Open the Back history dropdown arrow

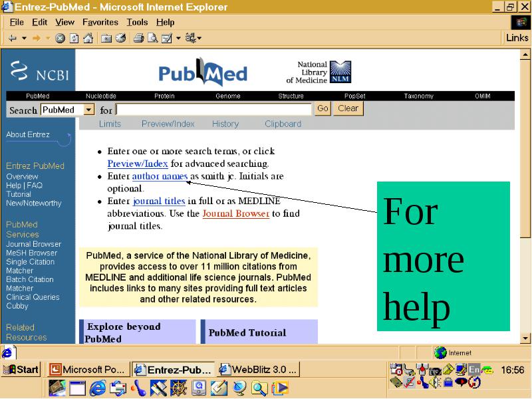(x=24, y=38)
